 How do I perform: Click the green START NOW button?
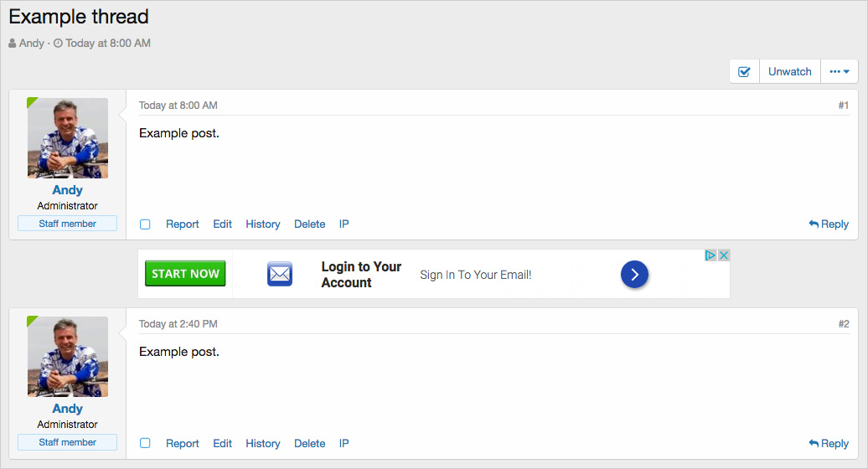[185, 274]
